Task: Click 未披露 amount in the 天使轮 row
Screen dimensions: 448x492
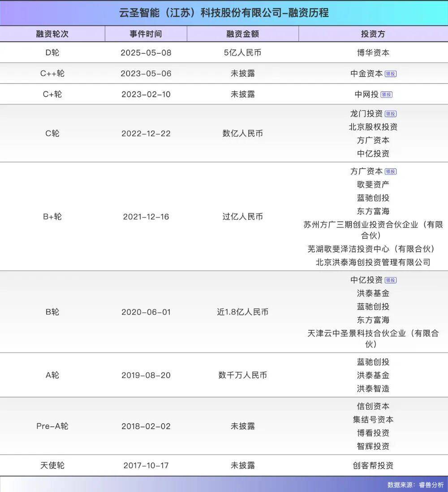Action: coord(243,466)
